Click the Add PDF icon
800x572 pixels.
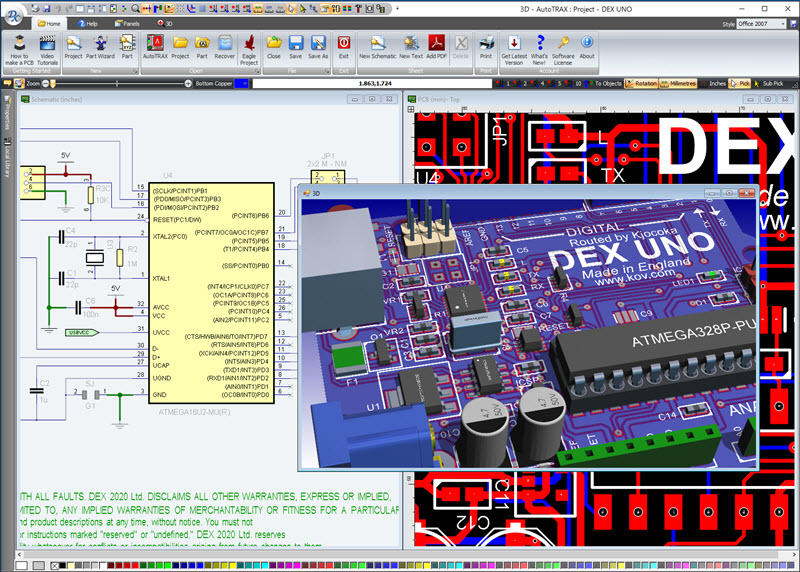(436, 48)
